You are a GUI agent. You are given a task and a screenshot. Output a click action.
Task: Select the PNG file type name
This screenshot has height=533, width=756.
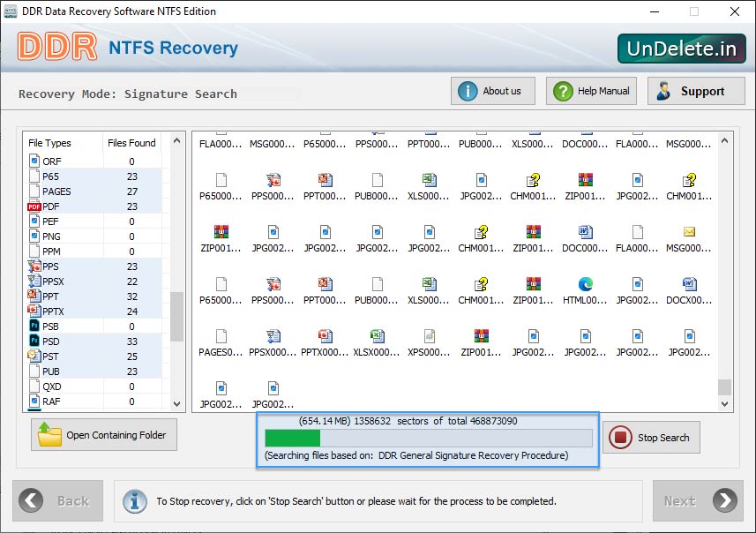point(51,236)
